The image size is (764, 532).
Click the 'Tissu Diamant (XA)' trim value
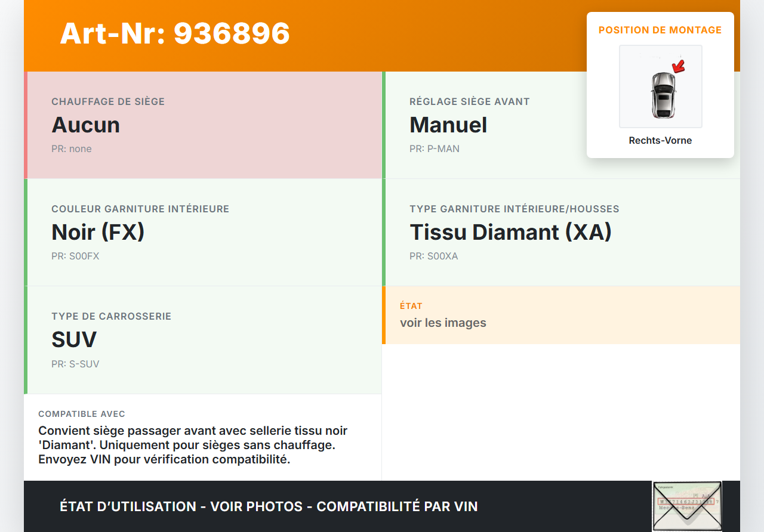click(x=510, y=232)
